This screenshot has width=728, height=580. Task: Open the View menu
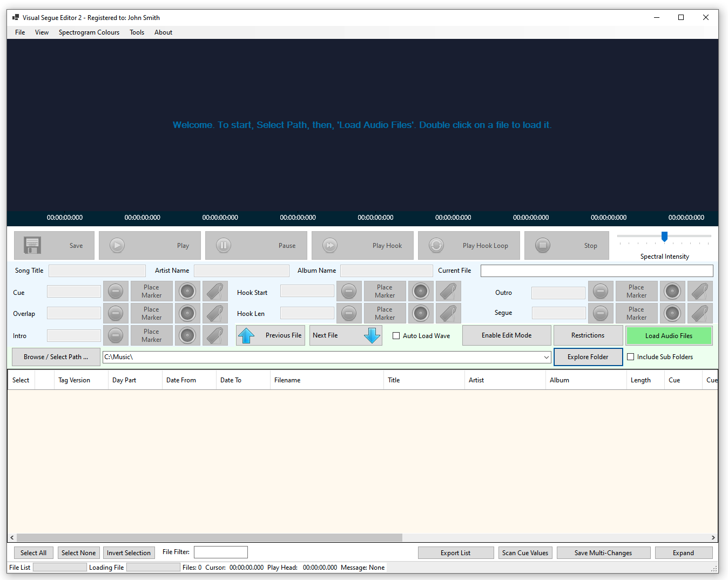[x=42, y=32]
